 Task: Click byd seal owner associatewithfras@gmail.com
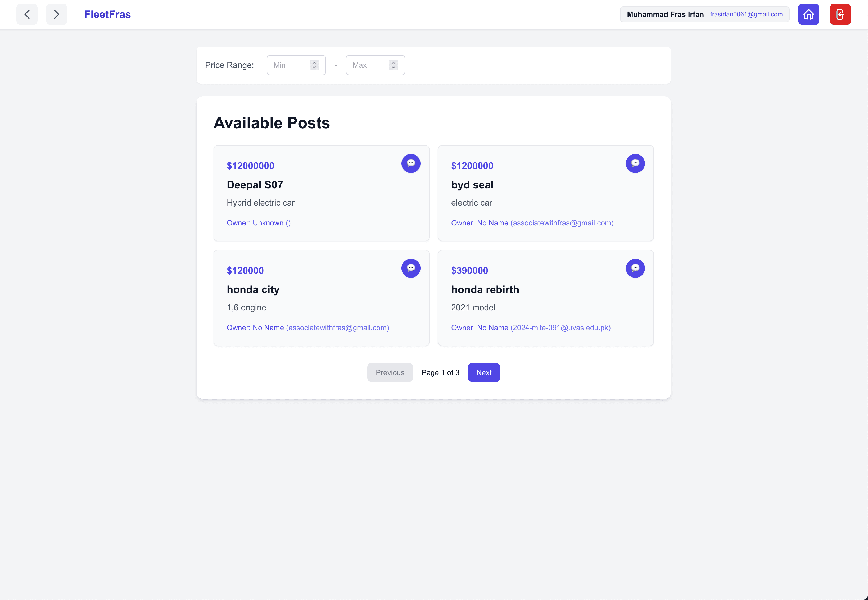click(x=562, y=223)
